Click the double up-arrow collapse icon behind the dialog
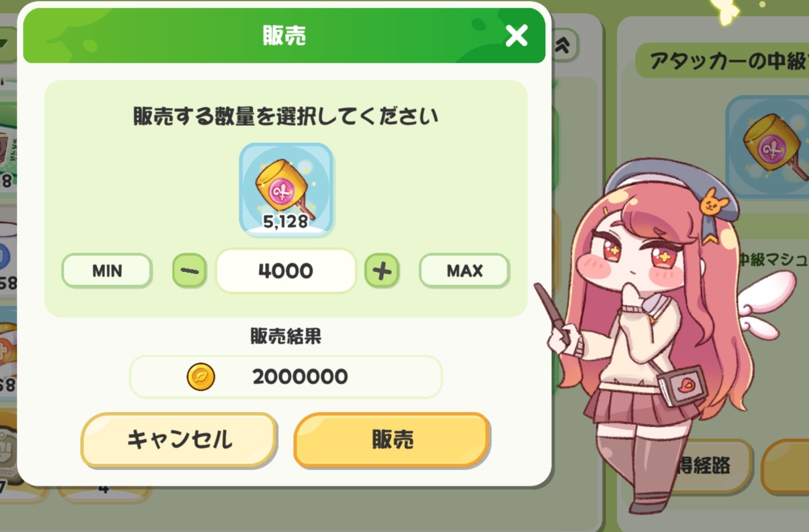This screenshot has width=809, height=532. 563,45
